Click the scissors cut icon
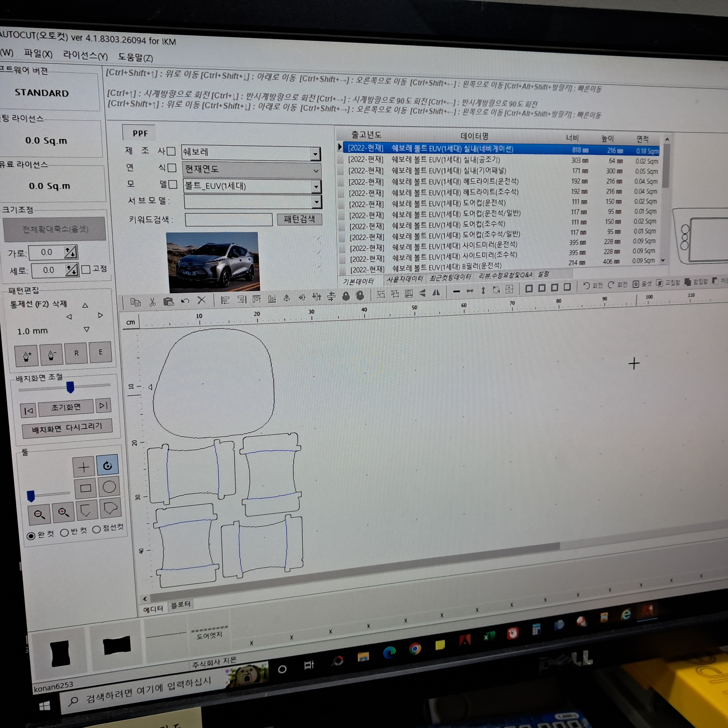The width and height of the screenshot is (728, 728). 152,302
